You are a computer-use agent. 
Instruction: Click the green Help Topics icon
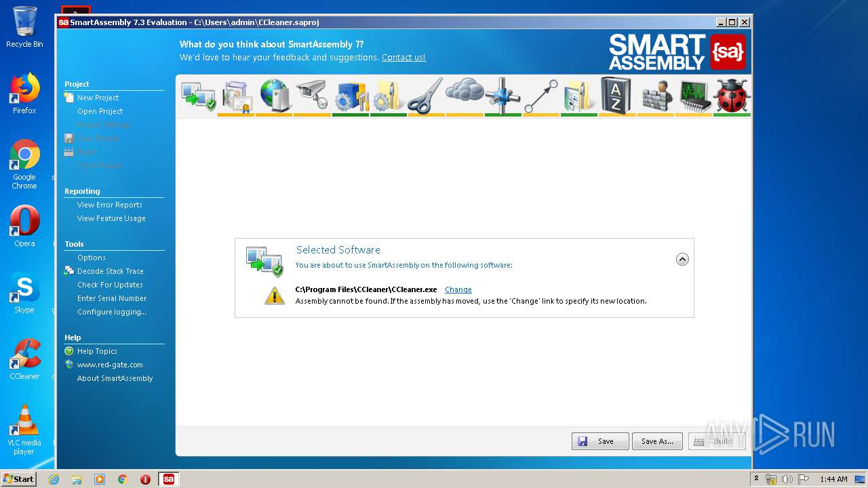pyautogui.click(x=69, y=351)
